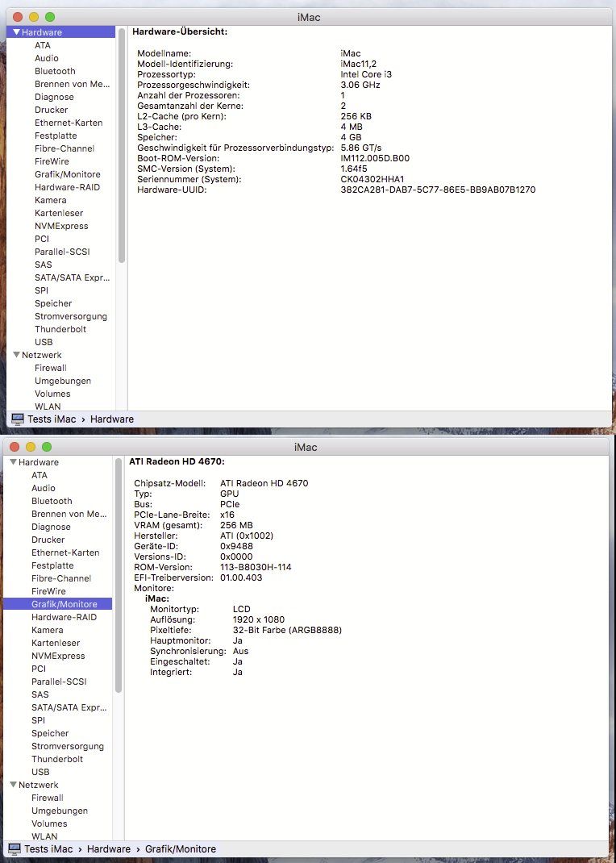Click computer icon in top window path bar
This screenshot has width=616, height=863.
coord(18,419)
